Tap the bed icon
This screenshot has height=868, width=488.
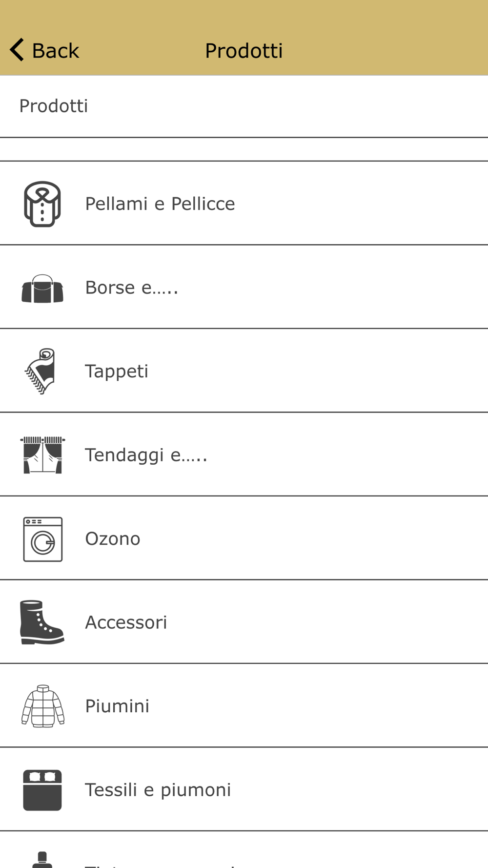point(42,790)
